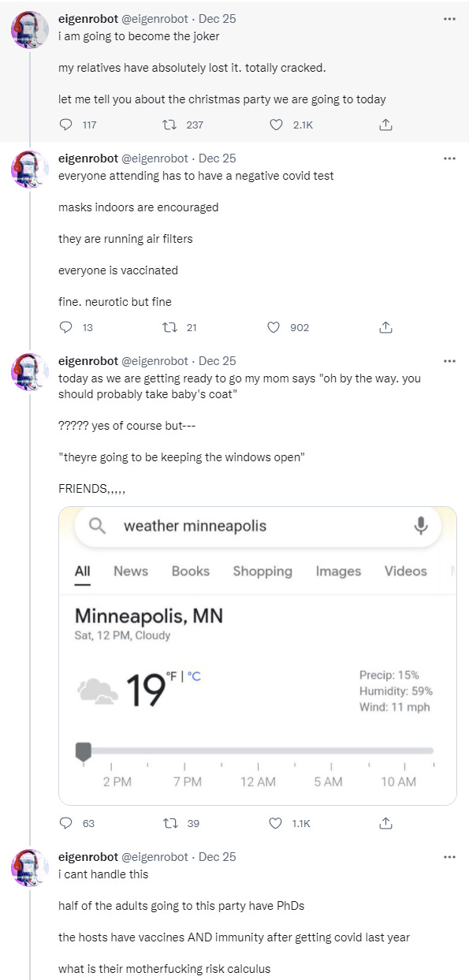Open more options on the covid test tweet
Screen dimensions: 469x980
click(x=450, y=158)
